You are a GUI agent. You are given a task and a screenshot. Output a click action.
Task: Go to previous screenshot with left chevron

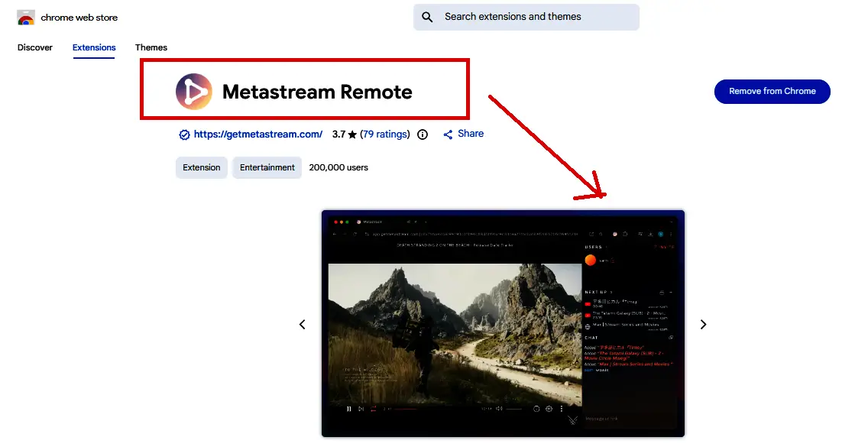tap(302, 324)
